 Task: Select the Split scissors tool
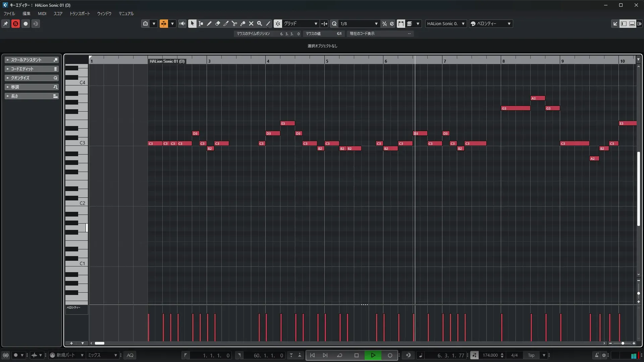pos(234,23)
